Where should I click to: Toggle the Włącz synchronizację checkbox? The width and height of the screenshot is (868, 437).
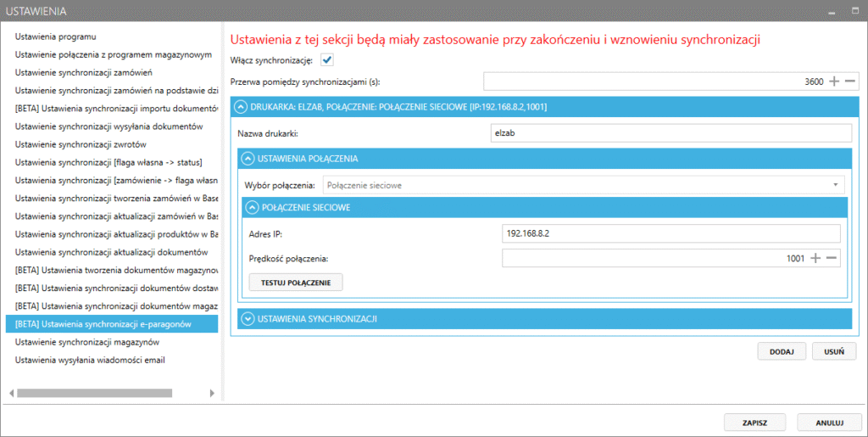click(x=326, y=60)
